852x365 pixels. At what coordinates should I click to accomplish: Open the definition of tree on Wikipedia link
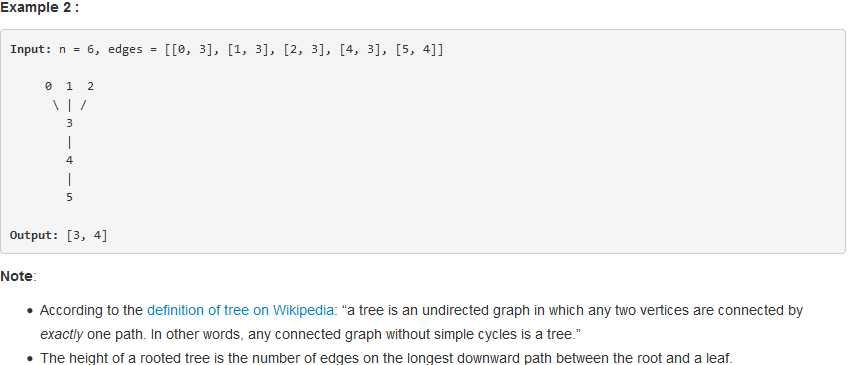(x=240, y=311)
